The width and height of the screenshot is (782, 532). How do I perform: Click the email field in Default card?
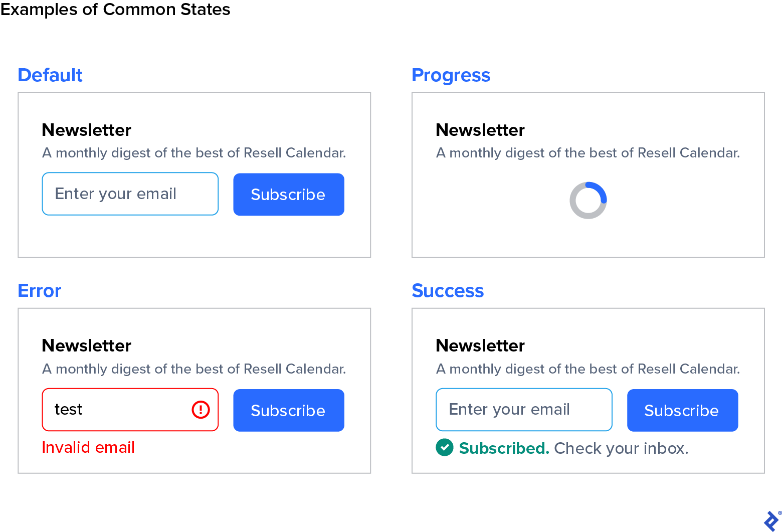130,194
